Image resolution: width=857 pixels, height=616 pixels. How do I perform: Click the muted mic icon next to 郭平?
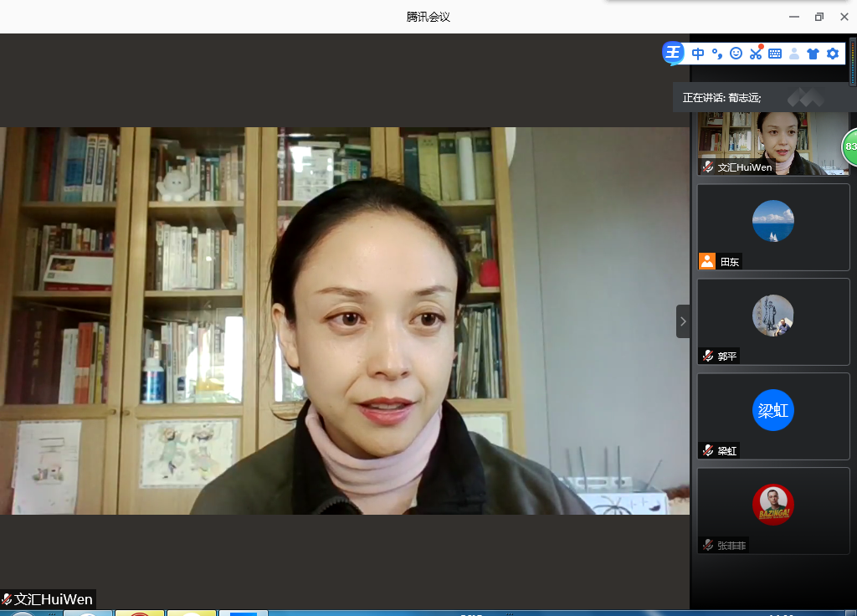(708, 356)
